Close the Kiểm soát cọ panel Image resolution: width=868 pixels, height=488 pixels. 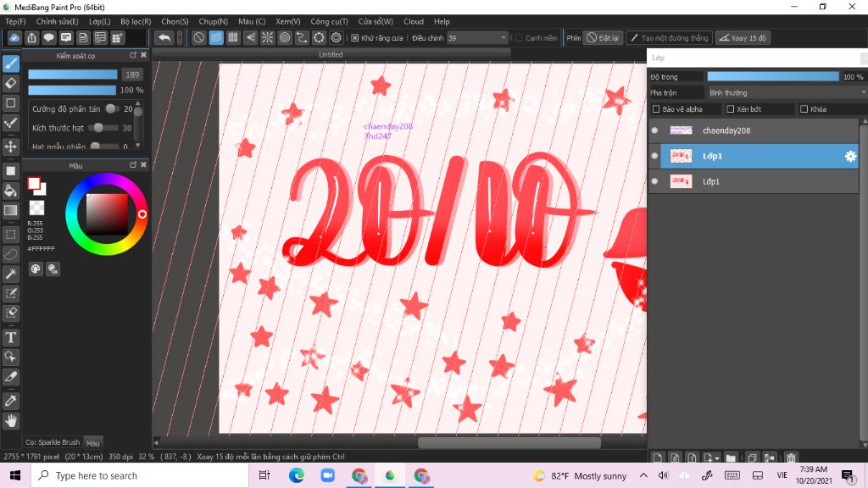pyautogui.click(x=143, y=55)
